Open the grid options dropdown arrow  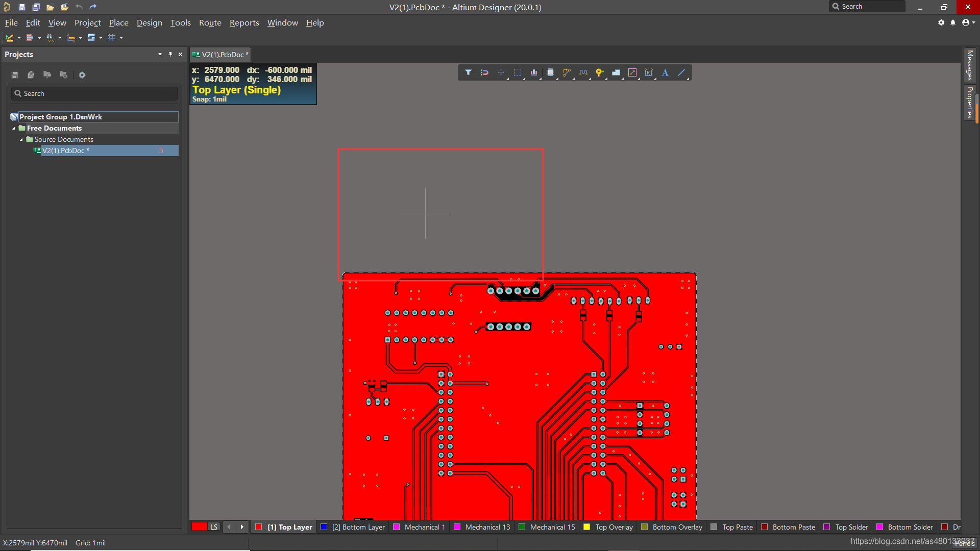coord(121,38)
